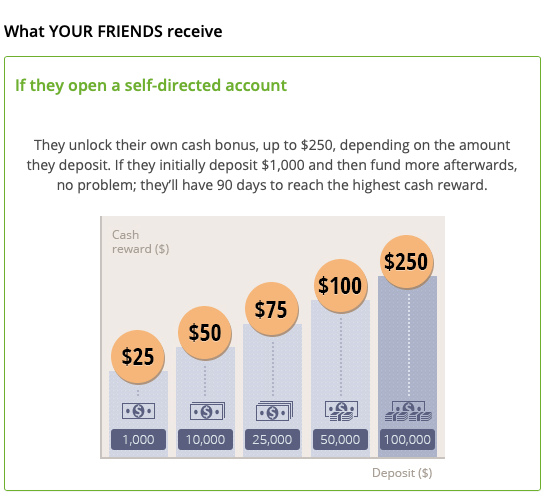Click the $25 orange reward circle
This screenshot has height=501, width=551.
coord(138,357)
